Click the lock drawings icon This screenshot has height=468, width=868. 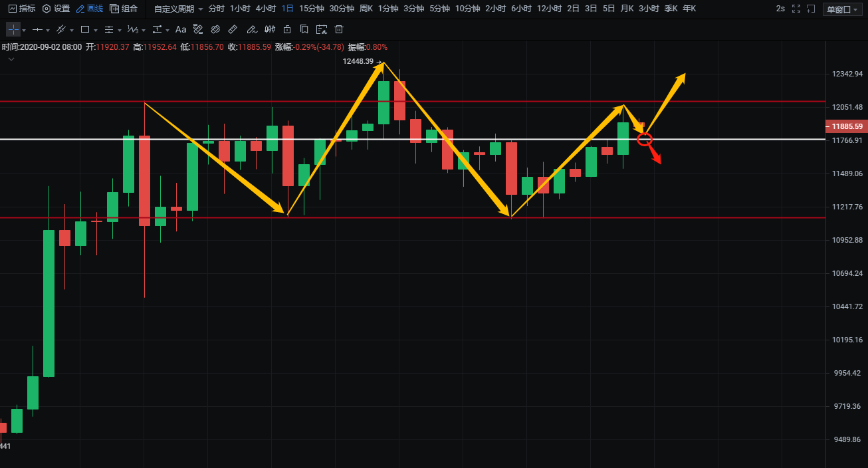coord(287,30)
